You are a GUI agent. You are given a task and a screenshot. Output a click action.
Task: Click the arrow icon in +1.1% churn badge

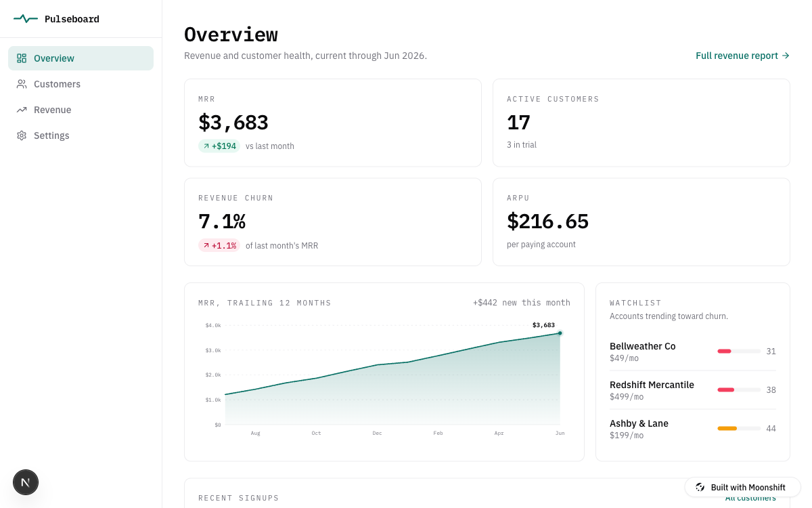(206, 246)
